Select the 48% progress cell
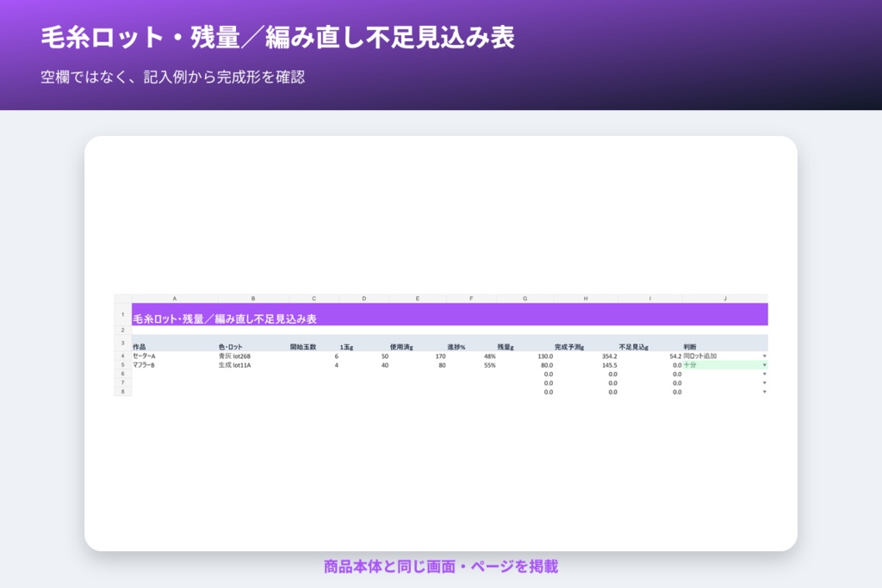This screenshot has height=588, width=882. [471, 356]
